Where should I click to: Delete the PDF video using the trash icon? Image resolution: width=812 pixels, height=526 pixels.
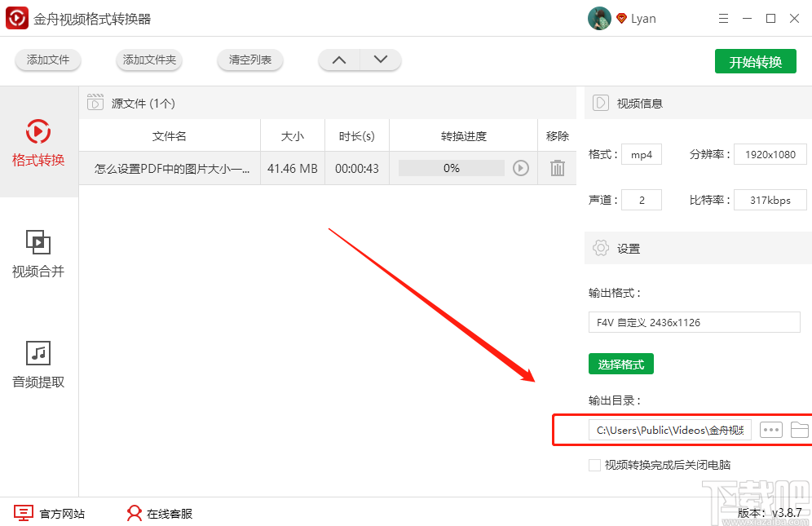click(557, 168)
